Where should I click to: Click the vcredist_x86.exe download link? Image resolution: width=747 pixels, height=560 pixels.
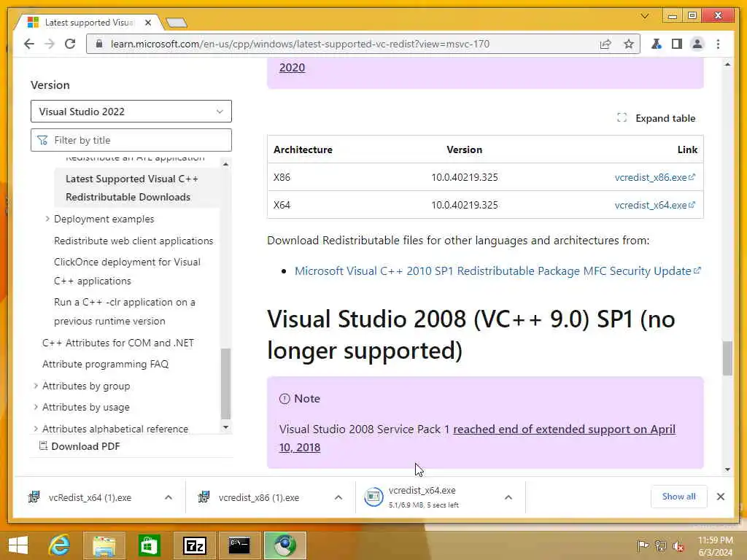point(654,177)
